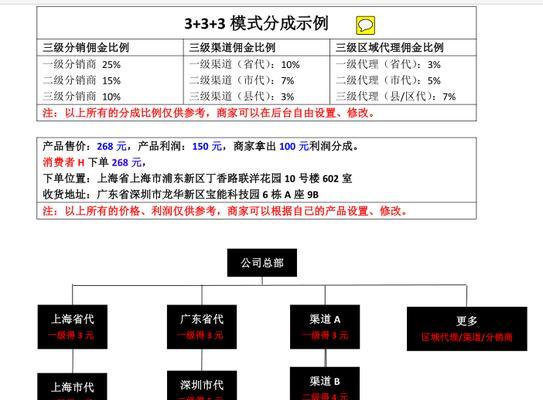Select the 上海省代 node
Image resolution: width=543 pixels, height=400 pixels.
click(72, 327)
